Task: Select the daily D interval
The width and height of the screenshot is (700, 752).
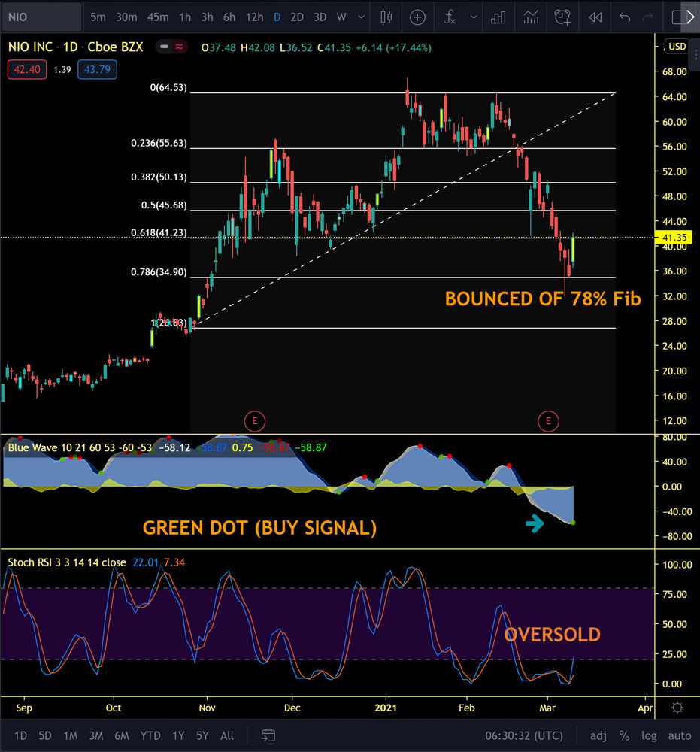Action: click(x=277, y=17)
